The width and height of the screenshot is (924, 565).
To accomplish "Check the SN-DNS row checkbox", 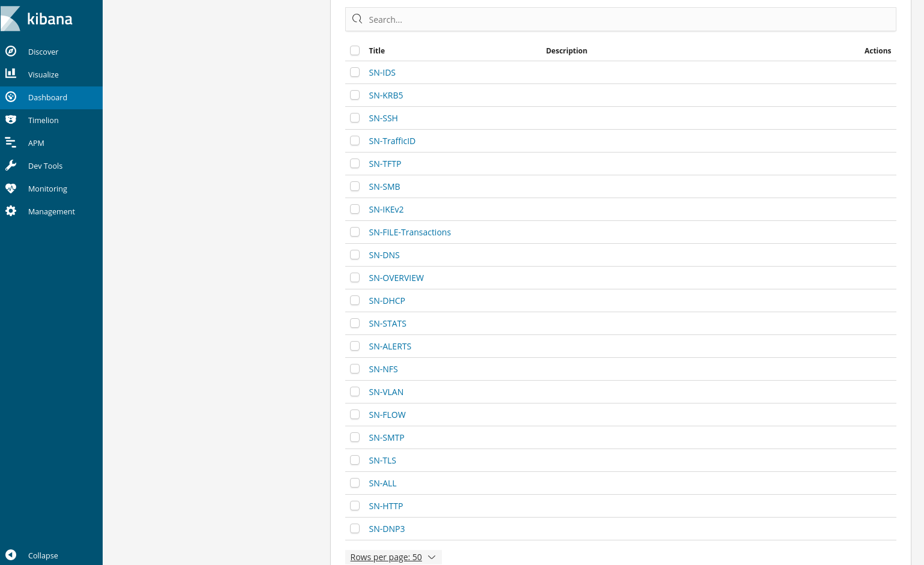I will [x=355, y=255].
